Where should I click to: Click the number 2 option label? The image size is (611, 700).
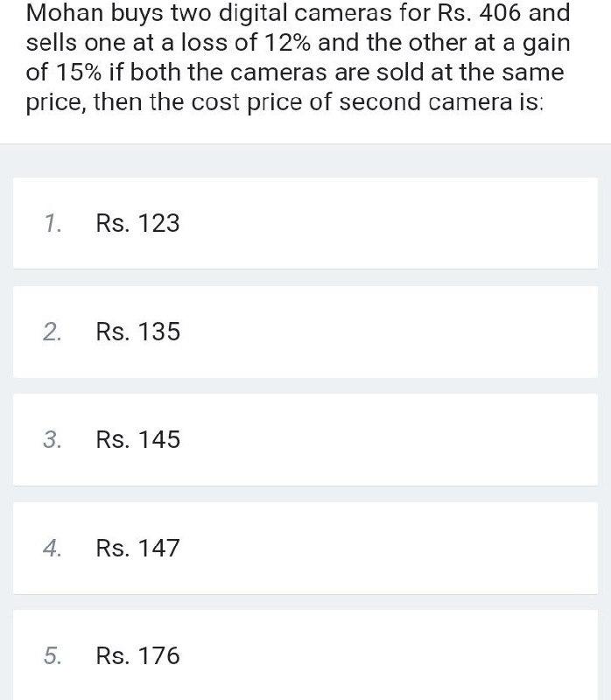pos(53,332)
